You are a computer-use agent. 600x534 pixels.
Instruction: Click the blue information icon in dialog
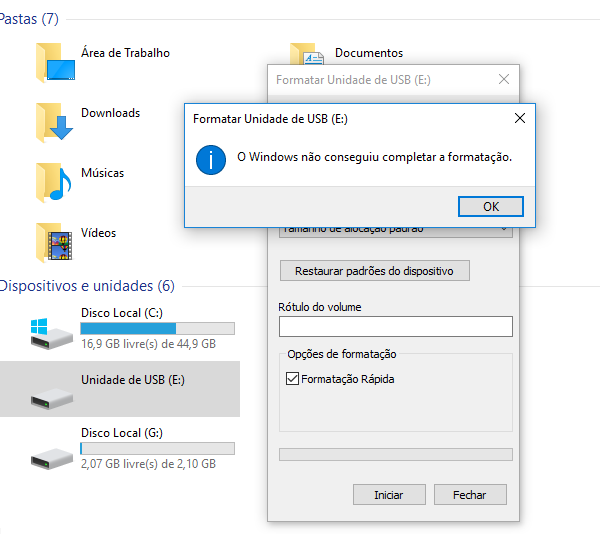click(211, 160)
